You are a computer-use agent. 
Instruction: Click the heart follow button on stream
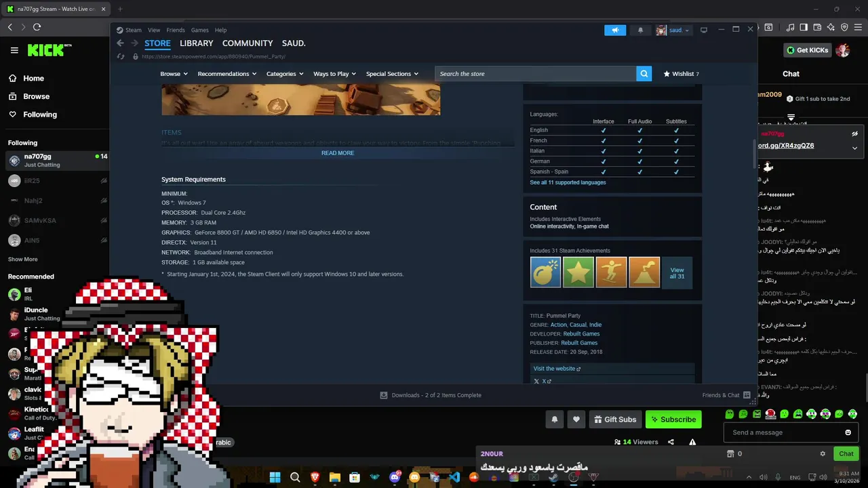pos(576,420)
